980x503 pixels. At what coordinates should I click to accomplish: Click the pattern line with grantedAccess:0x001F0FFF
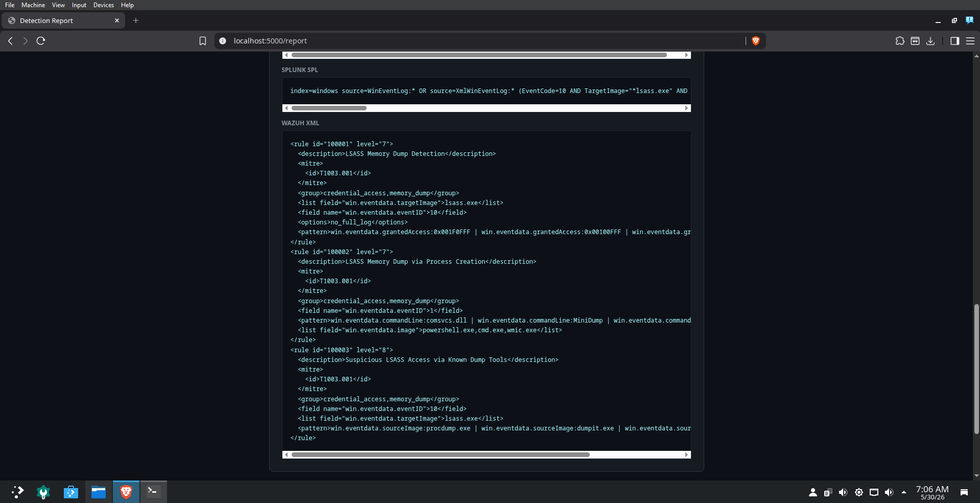[x=494, y=232]
